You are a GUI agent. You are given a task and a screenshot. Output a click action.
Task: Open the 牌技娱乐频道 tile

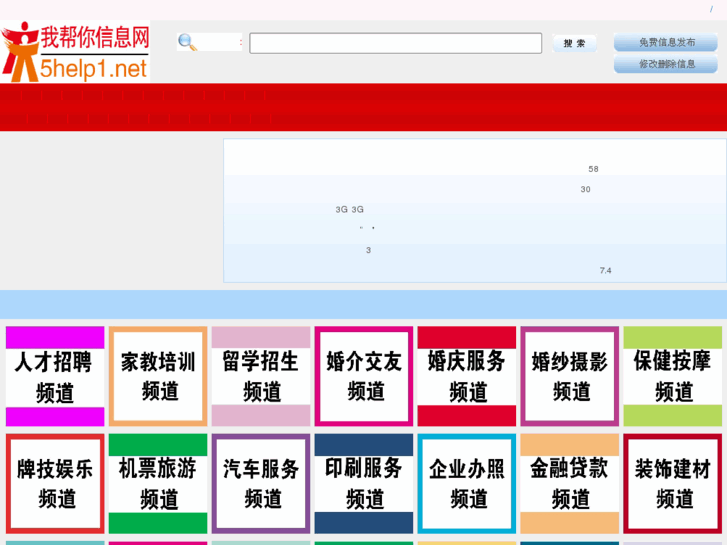tap(55, 484)
